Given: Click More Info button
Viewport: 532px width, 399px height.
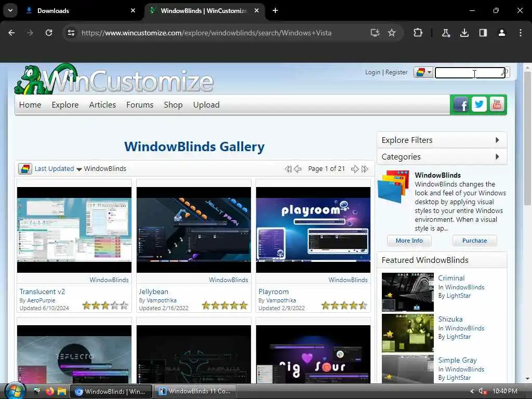Looking at the screenshot, I should (409, 241).
